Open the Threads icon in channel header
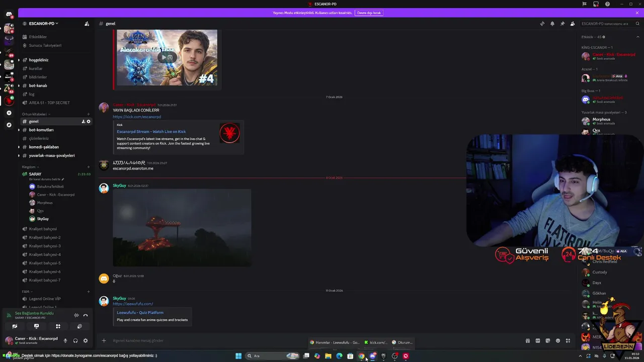The image size is (644, 362). [542, 24]
